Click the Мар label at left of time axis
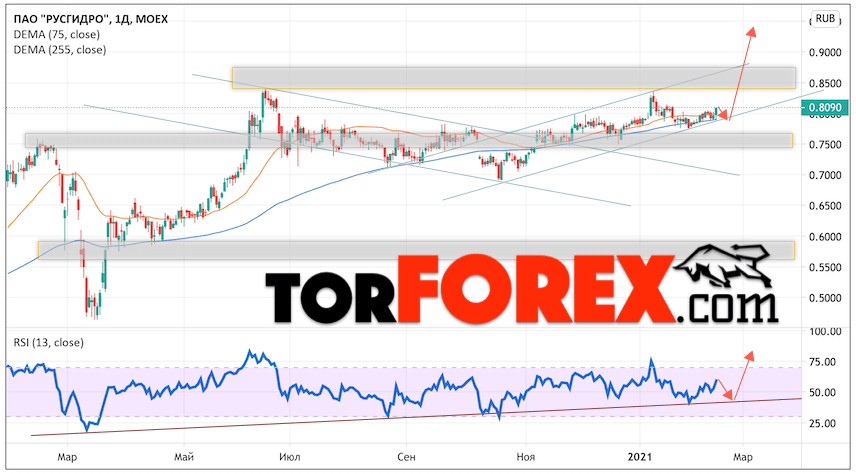The width and height of the screenshot is (856, 474). [67, 457]
